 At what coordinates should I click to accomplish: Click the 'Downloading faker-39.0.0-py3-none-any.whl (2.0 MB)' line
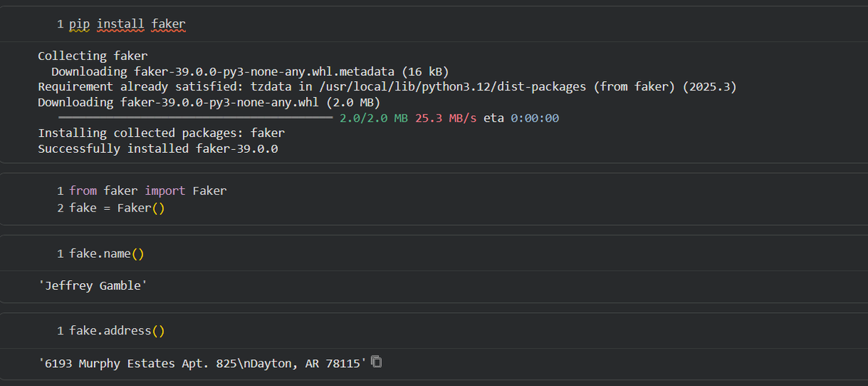tap(208, 102)
